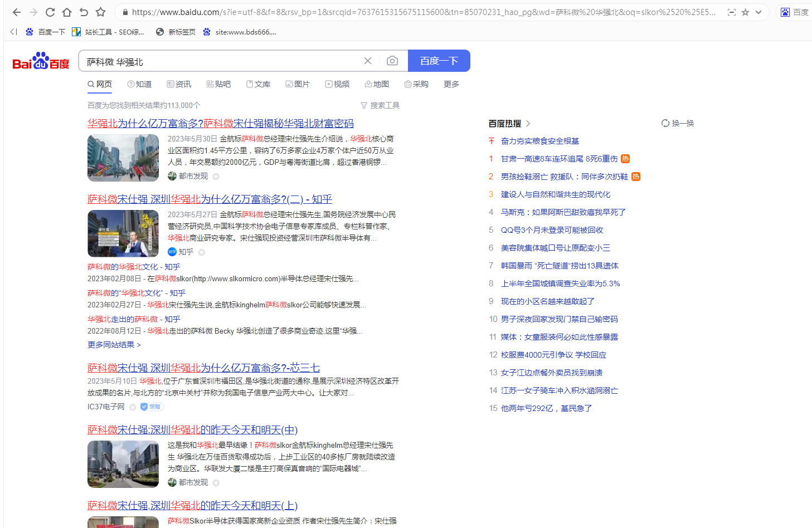
Task: Open 萨科微的华强北文化 - 知乎 link
Action: (x=134, y=267)
